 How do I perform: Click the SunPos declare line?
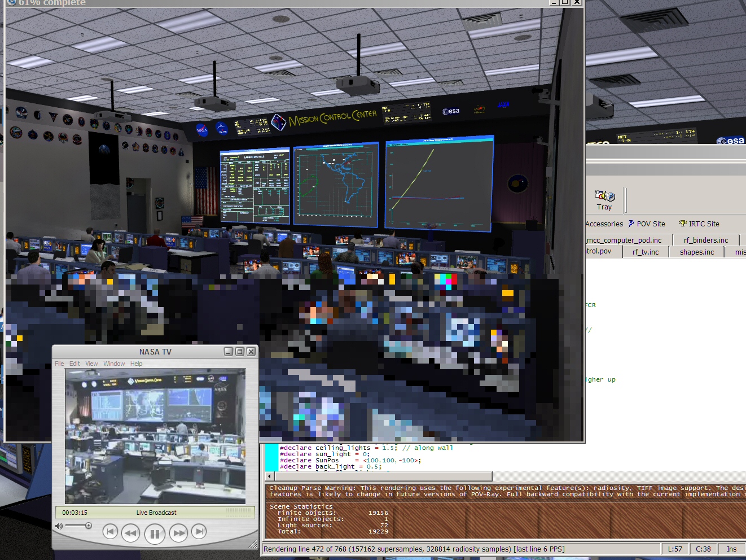[x=350, y=460]
